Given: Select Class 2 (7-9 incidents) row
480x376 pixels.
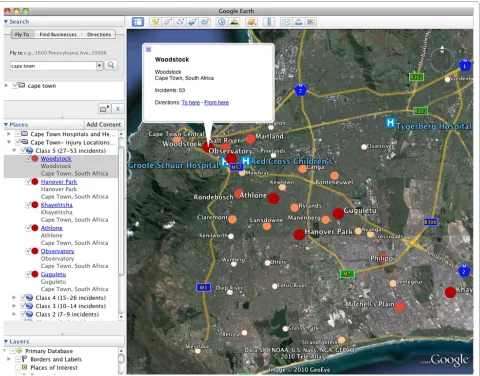Looking at the screenshot, I should [x=67, y=314].
